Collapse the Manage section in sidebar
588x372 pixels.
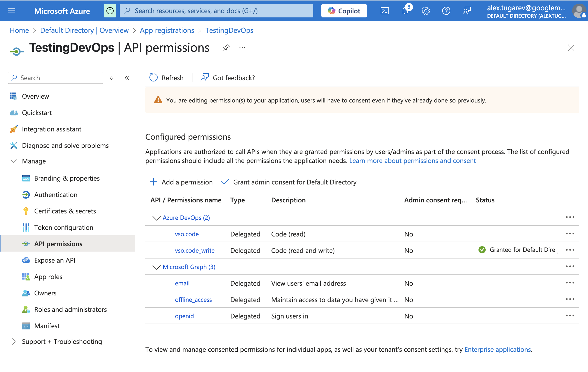(14, 161)
